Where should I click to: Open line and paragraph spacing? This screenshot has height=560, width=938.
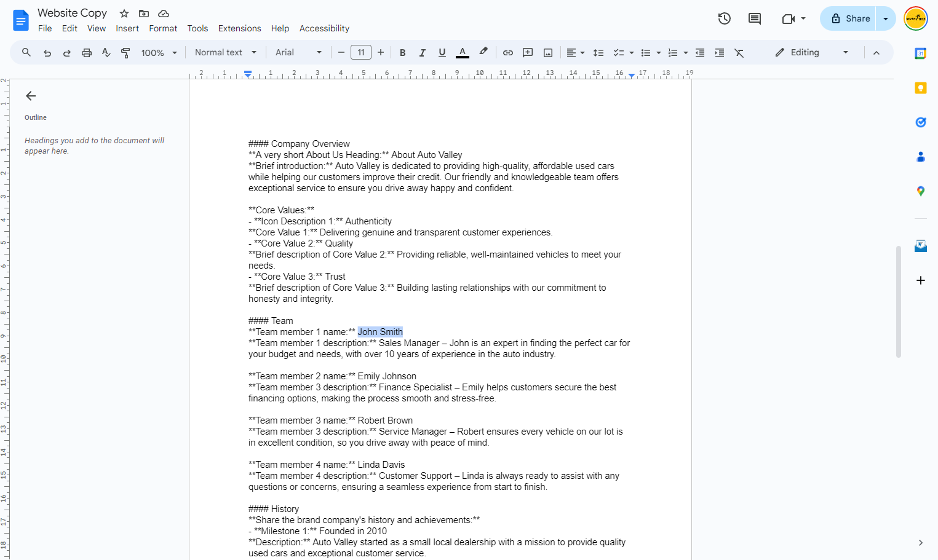click(x=598, y=53)
